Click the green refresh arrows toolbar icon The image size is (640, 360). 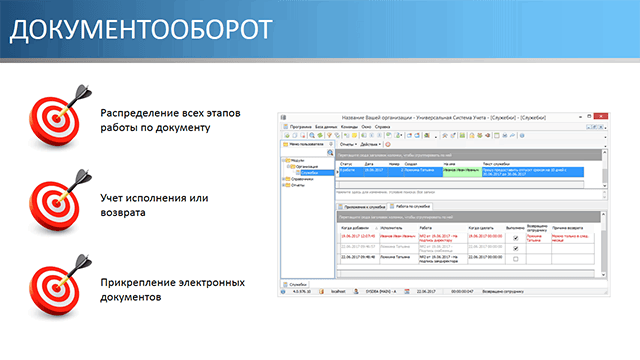(x=320, y=136)
